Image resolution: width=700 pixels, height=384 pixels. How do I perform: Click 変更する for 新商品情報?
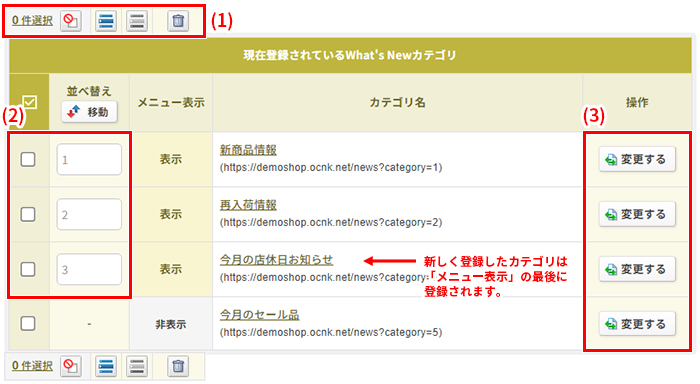637,159
